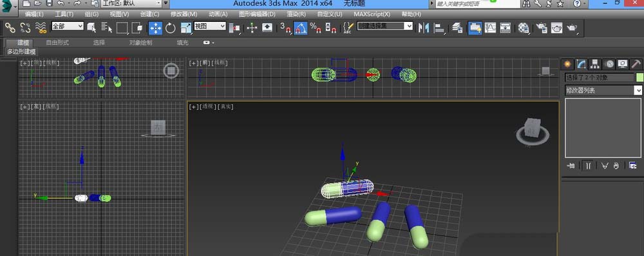The image size is (644, 256).
Task: Click the 多边形建模 panel button
Action: (21, 52)
